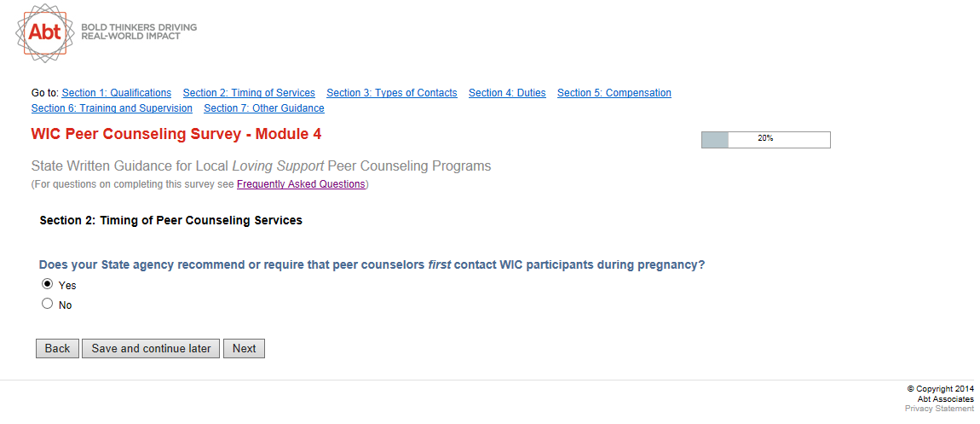
Task: Open the Frequently Asked Questions link
Action: coord(301,184)
